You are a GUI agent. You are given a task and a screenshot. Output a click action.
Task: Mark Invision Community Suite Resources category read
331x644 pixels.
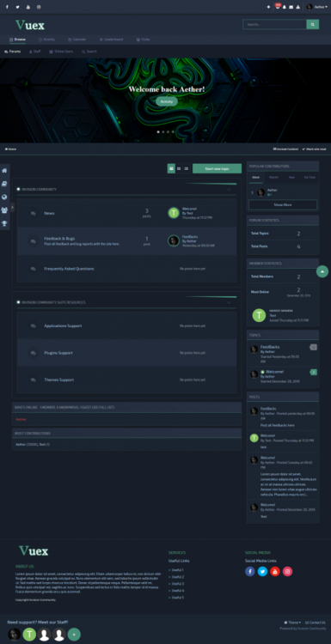tap(19, 302)
